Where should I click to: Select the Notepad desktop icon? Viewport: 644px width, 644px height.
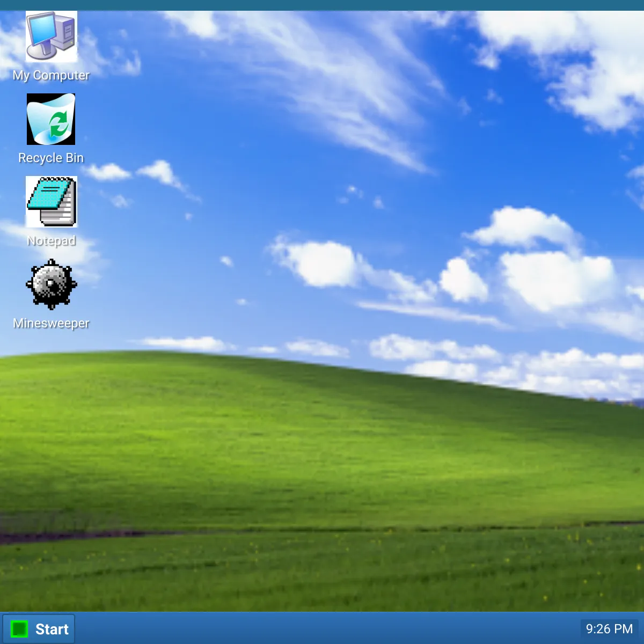pyautogui.click(x=52, y=202)
